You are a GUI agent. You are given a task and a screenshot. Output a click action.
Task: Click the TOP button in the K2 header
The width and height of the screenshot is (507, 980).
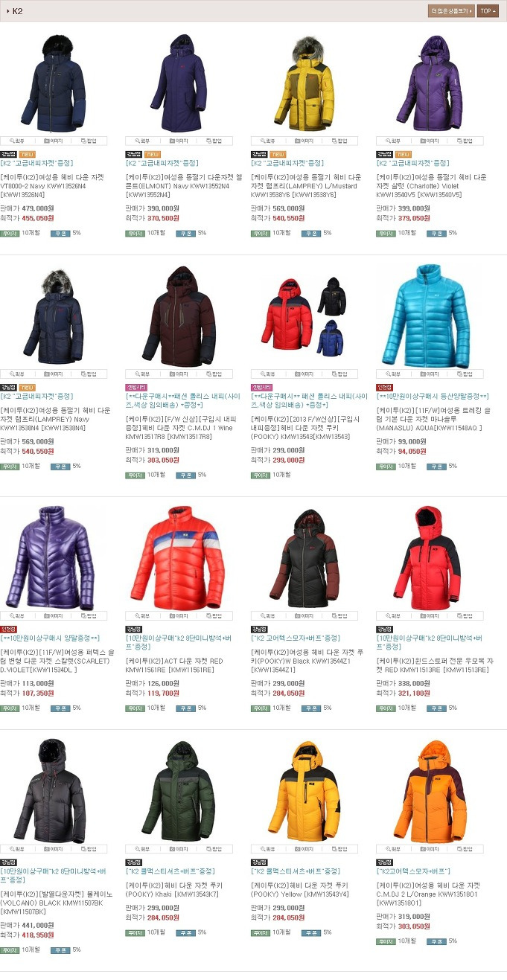point(488,11)
